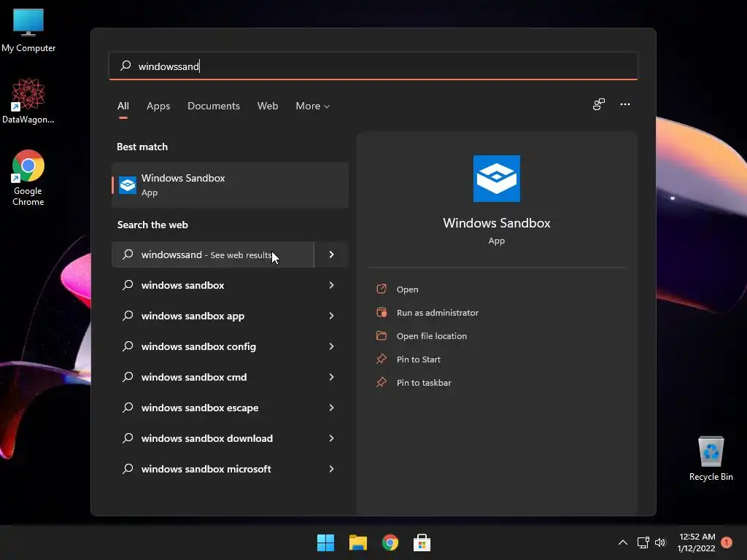Choose Open for Windows Sandbox

click(407, 289)
